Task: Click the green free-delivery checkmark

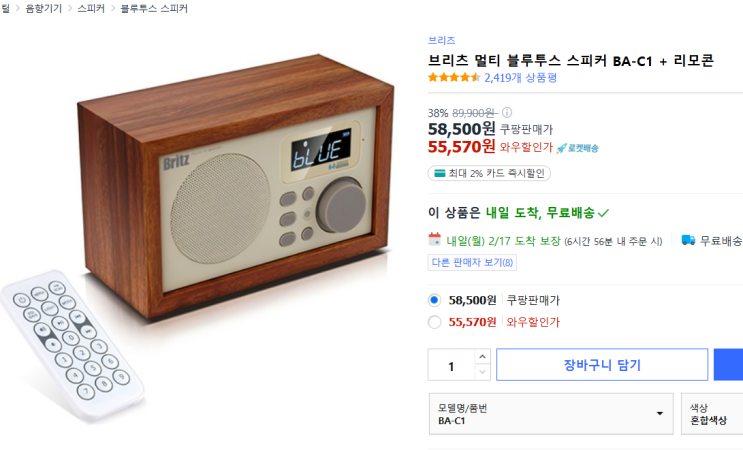Action: [x=603, y=213]
